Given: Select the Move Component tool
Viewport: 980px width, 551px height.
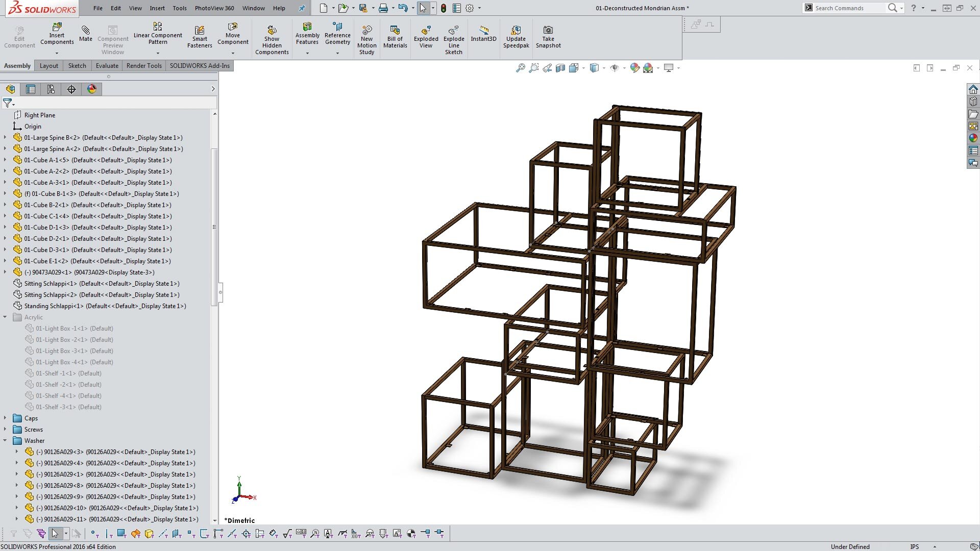Looking at the screenshot, I should tap(233, 34).
